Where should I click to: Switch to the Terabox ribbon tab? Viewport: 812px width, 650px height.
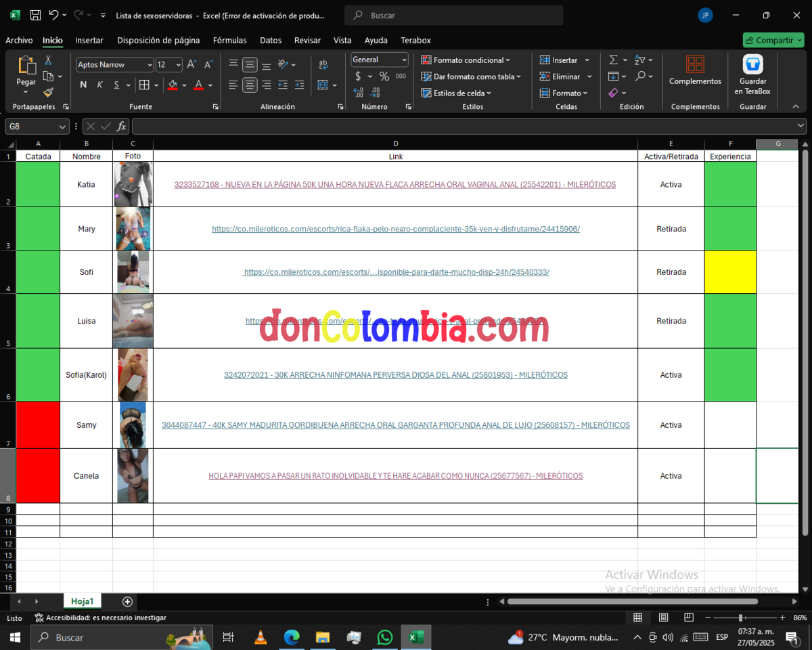tap(415, 40)
